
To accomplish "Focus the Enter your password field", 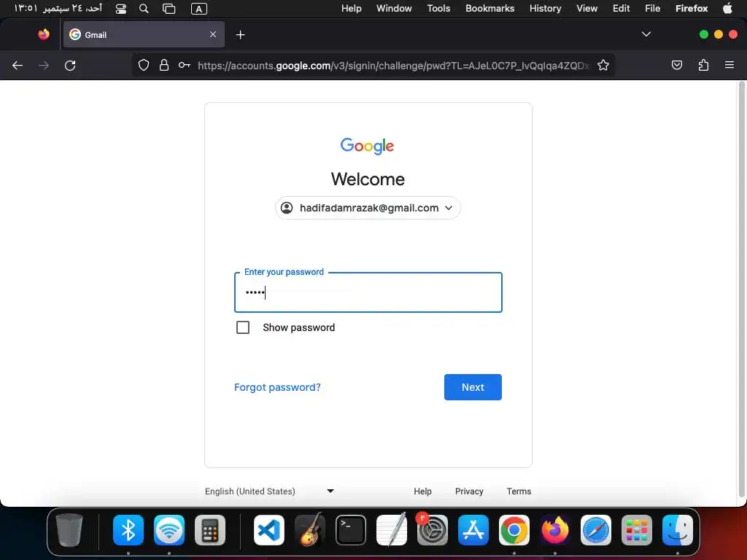I will point(368,292).
